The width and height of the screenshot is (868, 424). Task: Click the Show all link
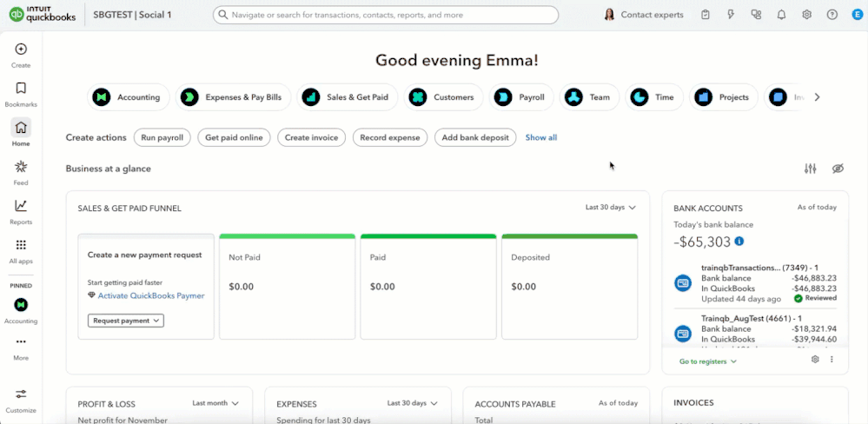point(541,138)
